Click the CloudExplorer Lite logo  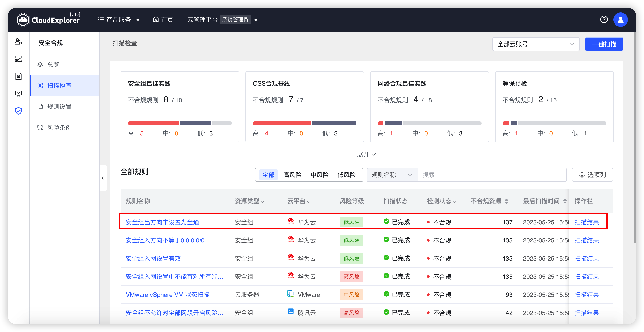pos(48,19)
